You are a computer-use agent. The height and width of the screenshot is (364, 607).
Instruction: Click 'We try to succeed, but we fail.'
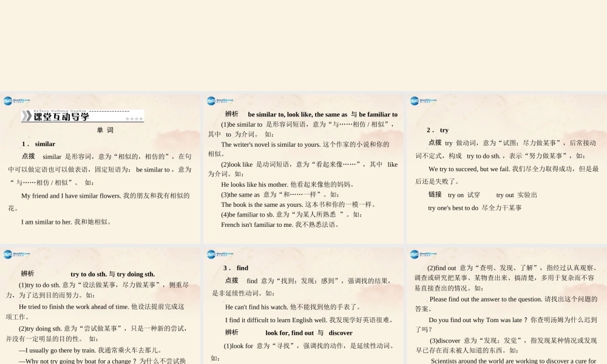pos(469,169)
